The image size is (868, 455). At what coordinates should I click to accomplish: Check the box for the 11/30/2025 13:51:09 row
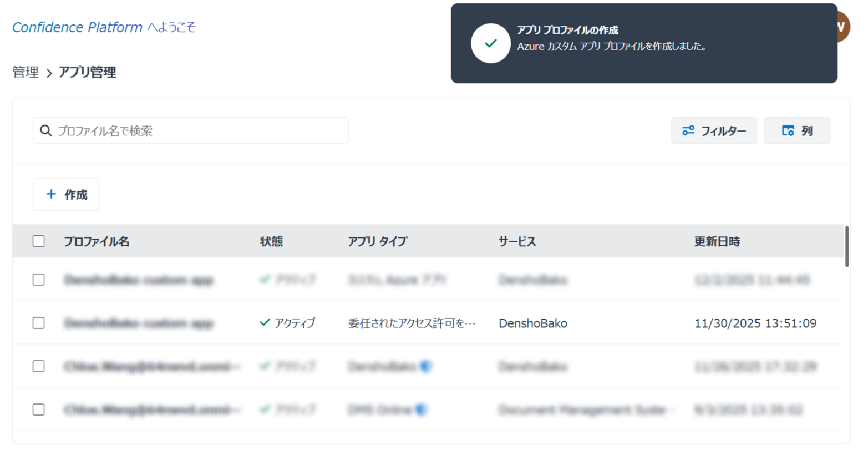tap(38, 323)
